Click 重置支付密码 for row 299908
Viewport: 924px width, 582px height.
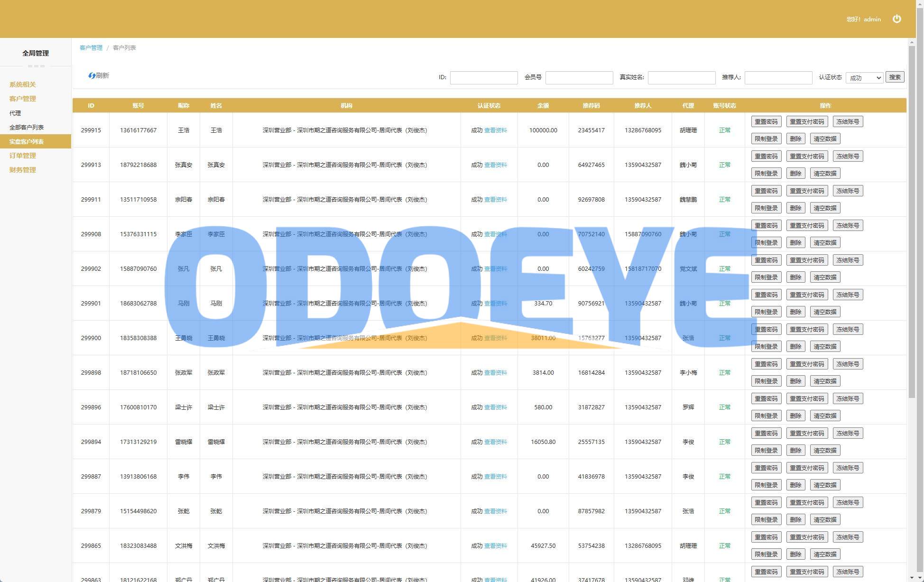[x=807, y=225]
